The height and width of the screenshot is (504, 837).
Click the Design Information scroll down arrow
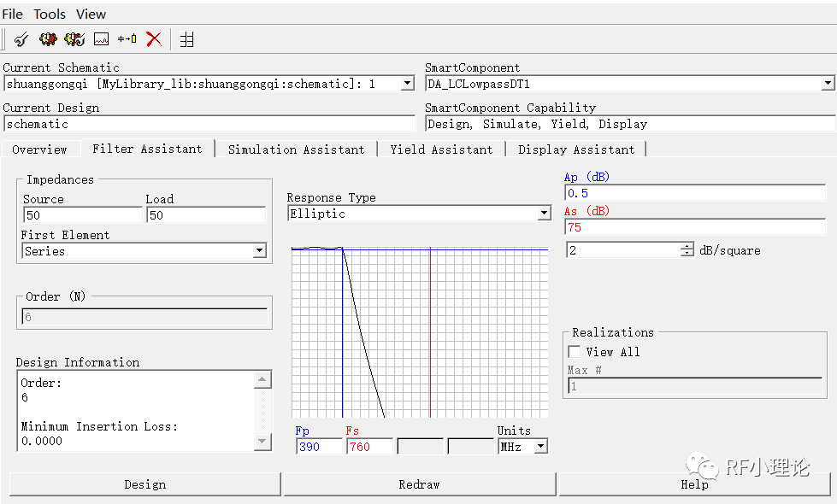tap(262, 441)
